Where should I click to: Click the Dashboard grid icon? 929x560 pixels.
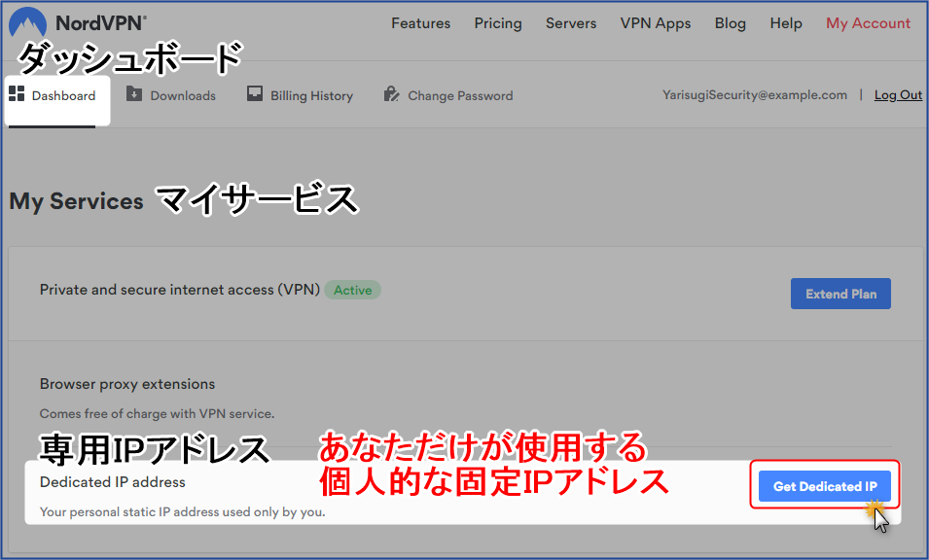17,93
